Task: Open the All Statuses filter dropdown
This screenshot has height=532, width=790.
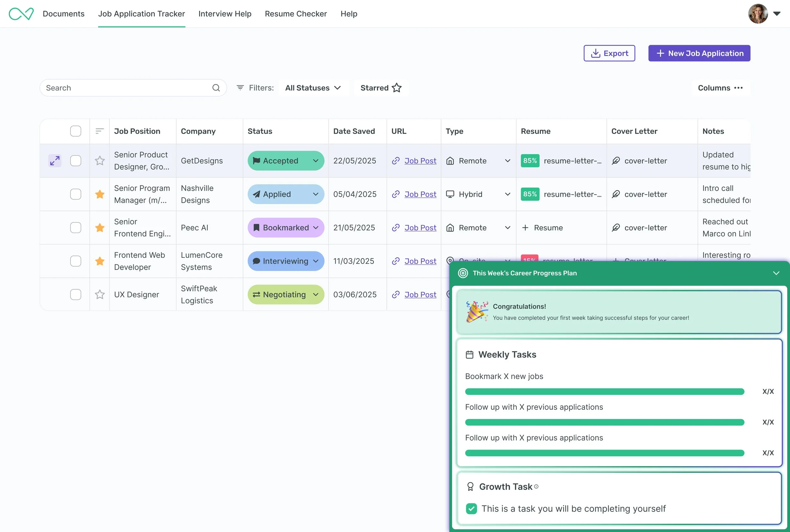Action: [313, 88]
